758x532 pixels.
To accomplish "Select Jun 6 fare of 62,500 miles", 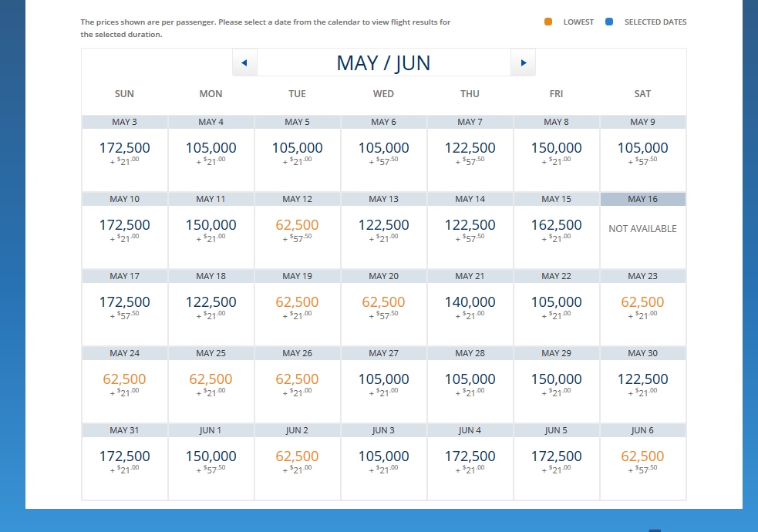I will pos(642,460).
